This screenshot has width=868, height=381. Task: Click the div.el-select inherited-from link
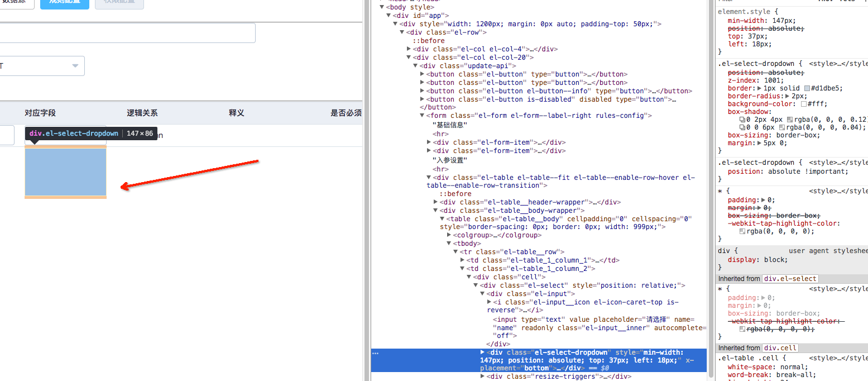pyautogui.click(x=790, y=278)
